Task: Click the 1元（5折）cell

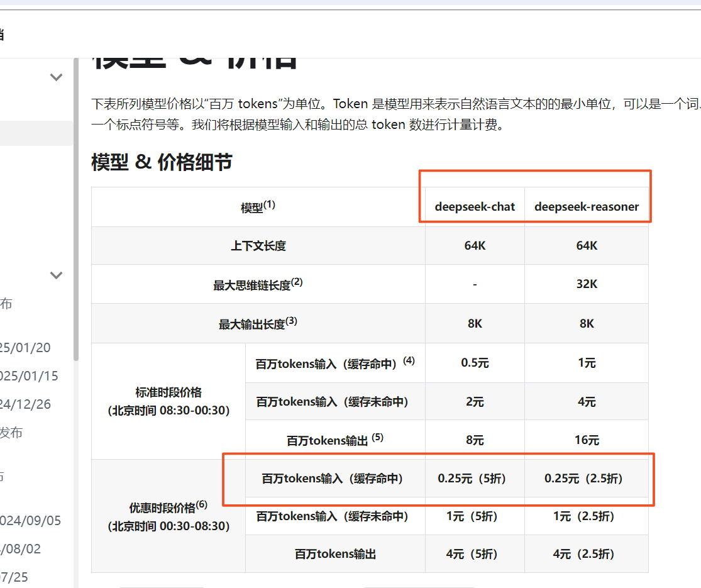Action: [x=475, y=516]
